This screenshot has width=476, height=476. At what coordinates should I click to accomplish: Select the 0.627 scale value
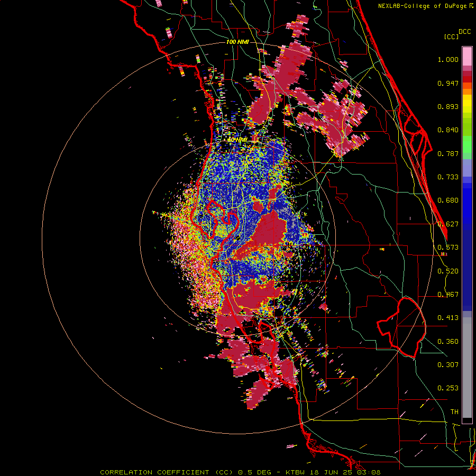pos(448,224)
